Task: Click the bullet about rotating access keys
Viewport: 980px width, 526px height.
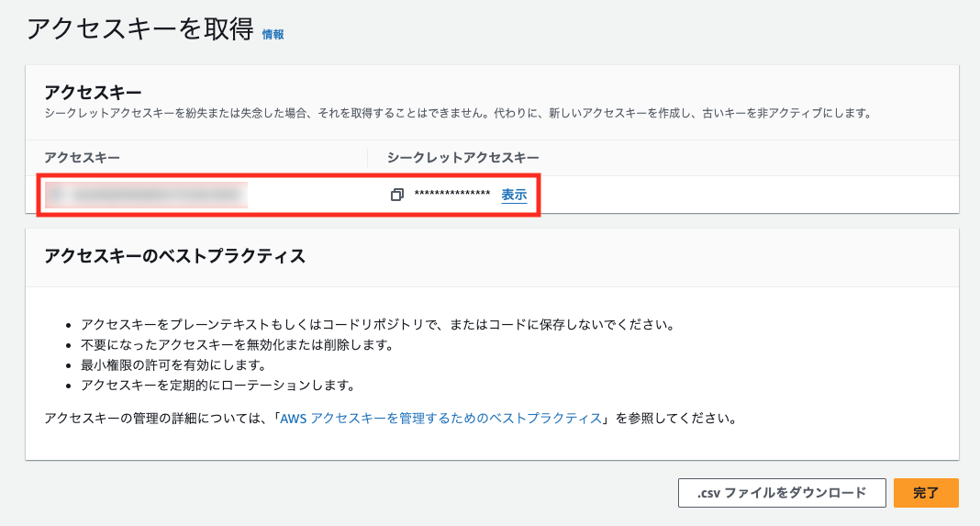Action: pos(217,385)
